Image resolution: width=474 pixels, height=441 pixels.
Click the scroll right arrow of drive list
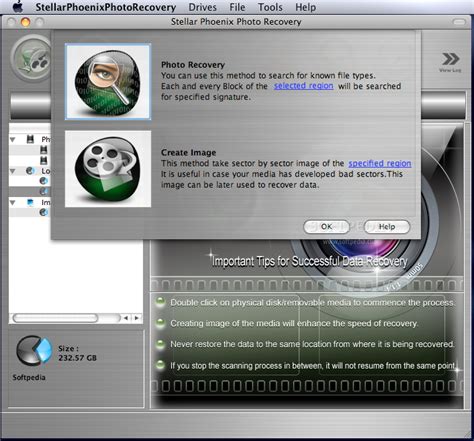click(x=137, y=318)
